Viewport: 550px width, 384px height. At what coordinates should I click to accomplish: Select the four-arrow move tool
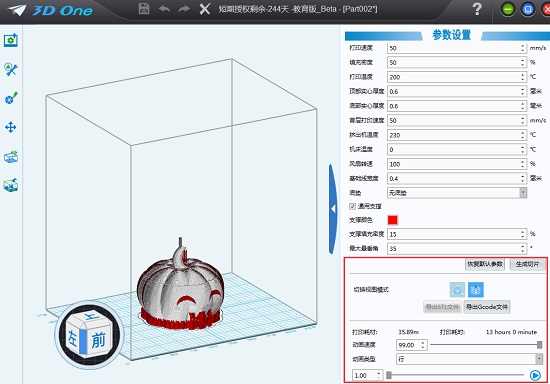point(11,127)
